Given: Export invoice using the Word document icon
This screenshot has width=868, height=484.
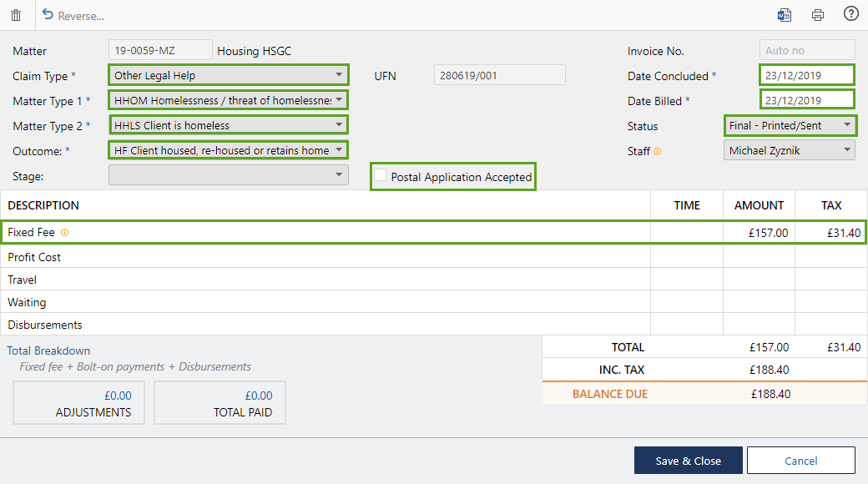Looking at the screenshot, I should (x=784, y=15).
